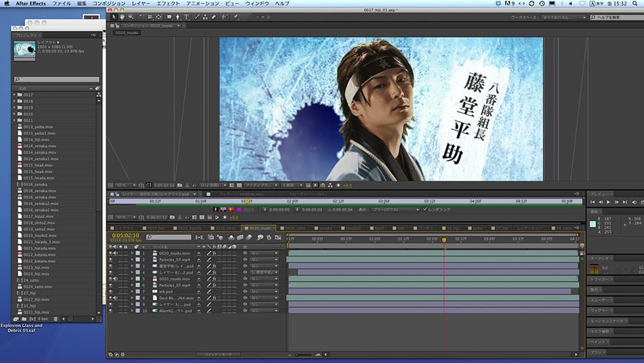Expand the 0017 folder in project panel
This screenshot has width=644, height=363.
[14, 95]
